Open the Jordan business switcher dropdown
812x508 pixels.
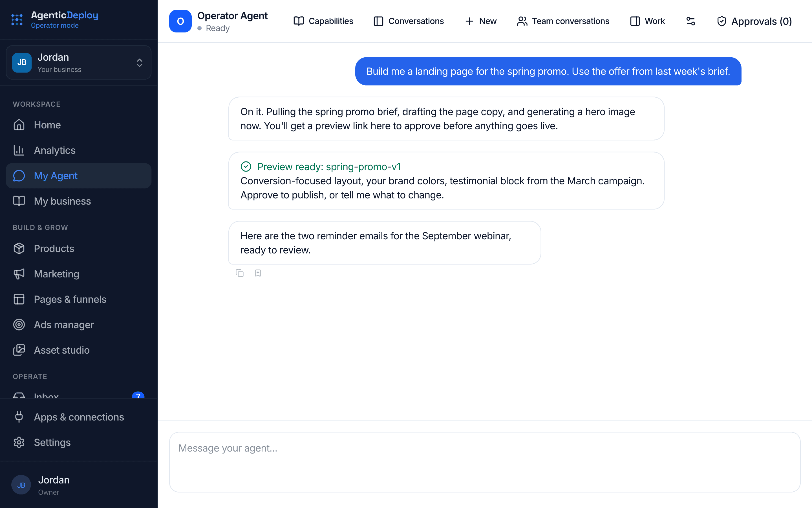(x=78, y=63)
